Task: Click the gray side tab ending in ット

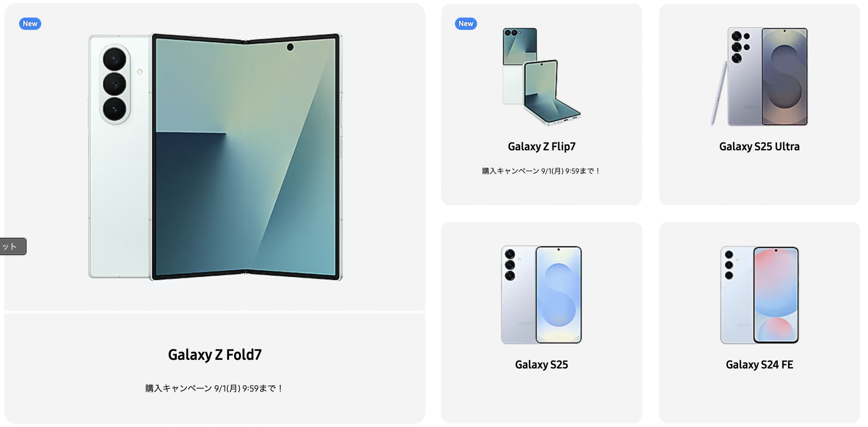Action: [x=13, y=246]
